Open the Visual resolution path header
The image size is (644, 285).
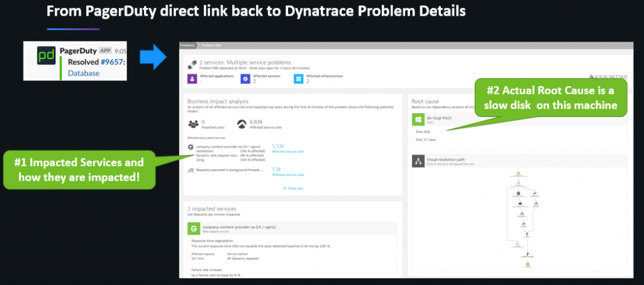coord(519,162)
